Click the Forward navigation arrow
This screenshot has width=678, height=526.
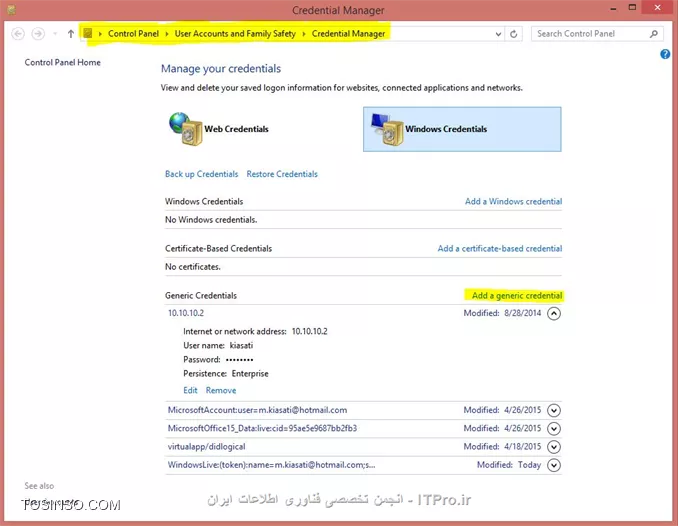38,34
